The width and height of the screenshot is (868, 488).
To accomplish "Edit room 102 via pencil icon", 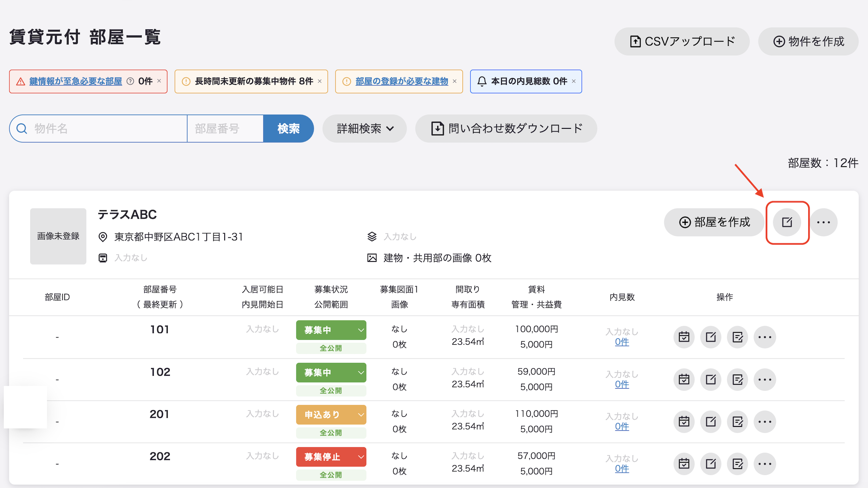I will click(710, 379).
